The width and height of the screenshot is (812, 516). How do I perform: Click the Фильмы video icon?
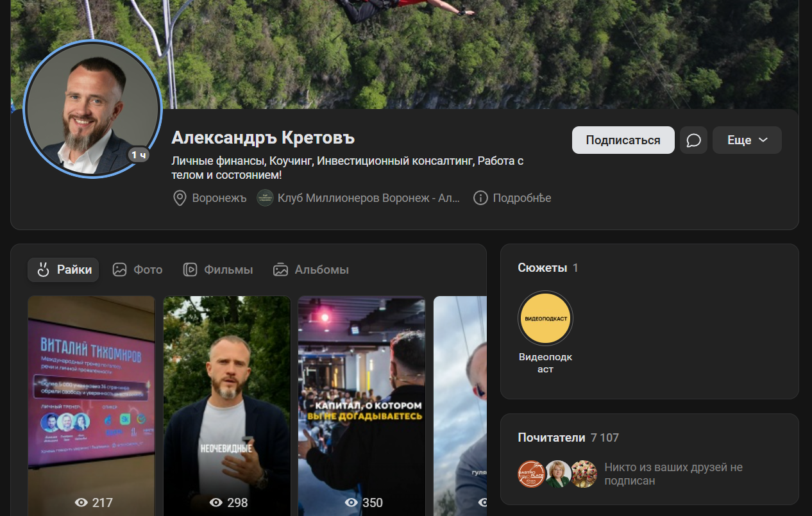pyautogui.click(x=190, y=269)
